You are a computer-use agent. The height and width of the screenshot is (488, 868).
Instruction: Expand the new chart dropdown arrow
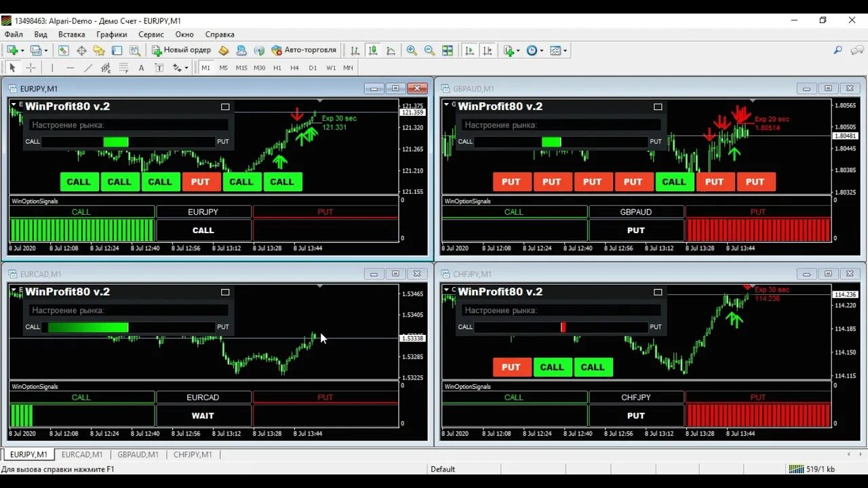click(x=22, y=51)
